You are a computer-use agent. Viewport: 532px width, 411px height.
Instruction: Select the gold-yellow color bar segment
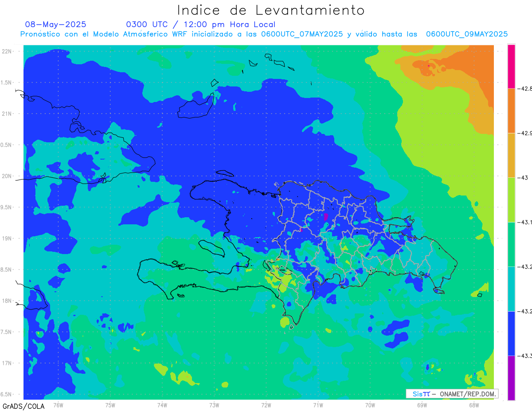click(x=511, y=155)
